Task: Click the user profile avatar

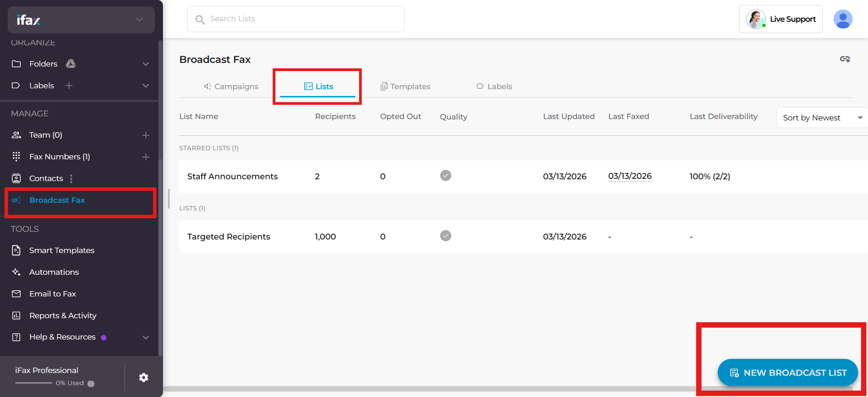Action: tap(843, 19)
